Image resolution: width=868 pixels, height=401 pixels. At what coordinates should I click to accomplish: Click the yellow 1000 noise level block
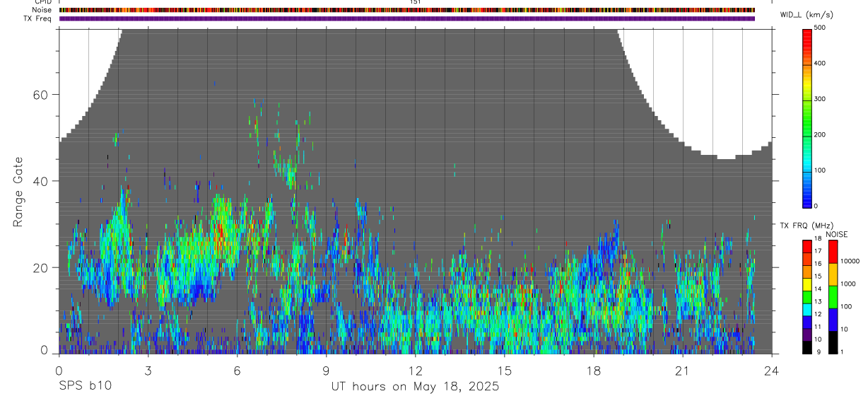point(833,274)
